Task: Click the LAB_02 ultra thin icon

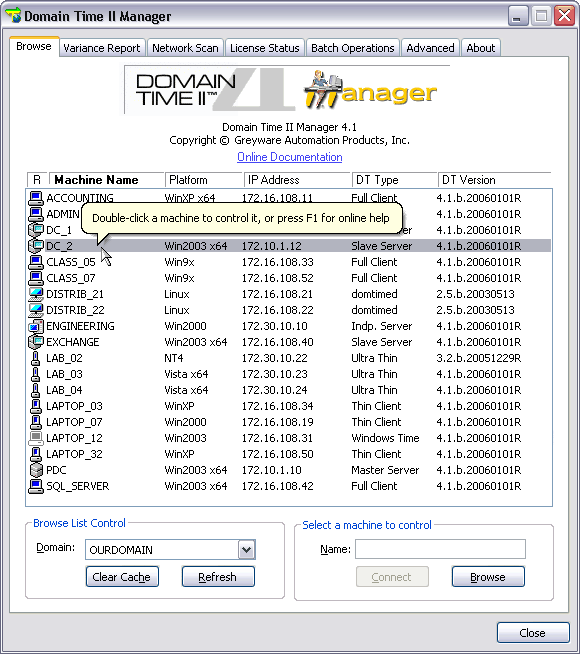Action: click(x=36, y=358)
